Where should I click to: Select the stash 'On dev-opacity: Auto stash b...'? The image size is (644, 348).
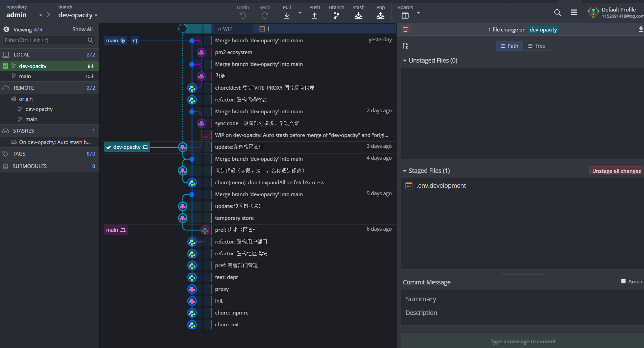50,142
